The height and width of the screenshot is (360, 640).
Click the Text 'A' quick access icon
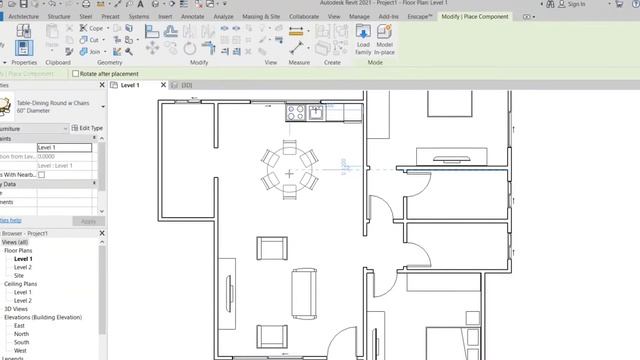[x=140, y=4]
